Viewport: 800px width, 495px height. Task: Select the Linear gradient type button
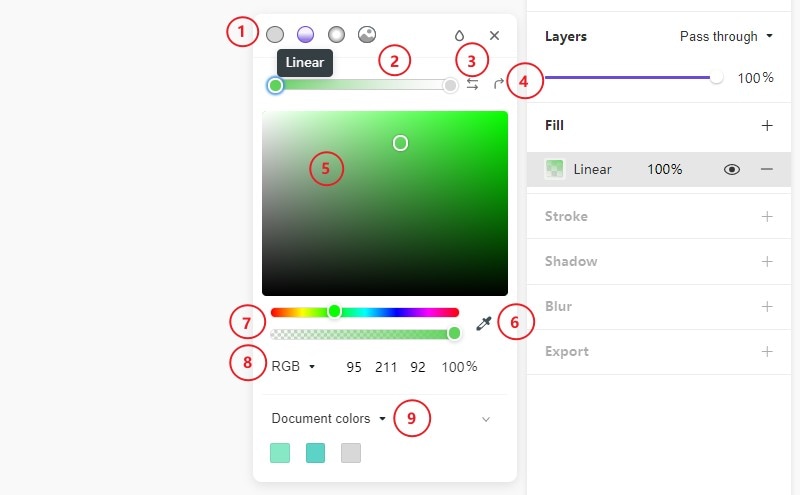[x=305, y=35]
